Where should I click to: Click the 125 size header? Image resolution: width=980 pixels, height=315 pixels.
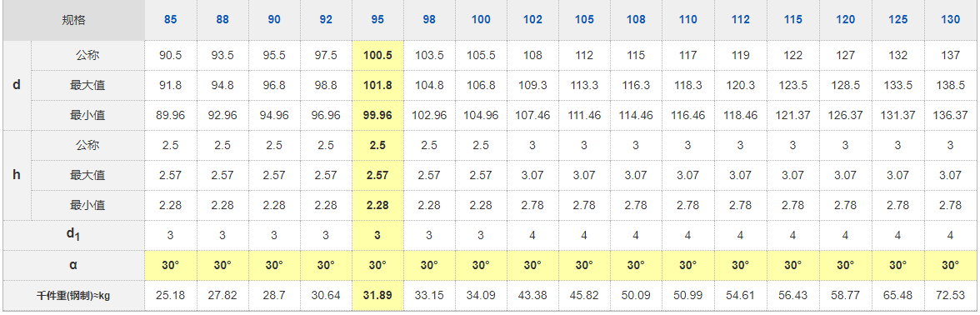coord(897,20)
